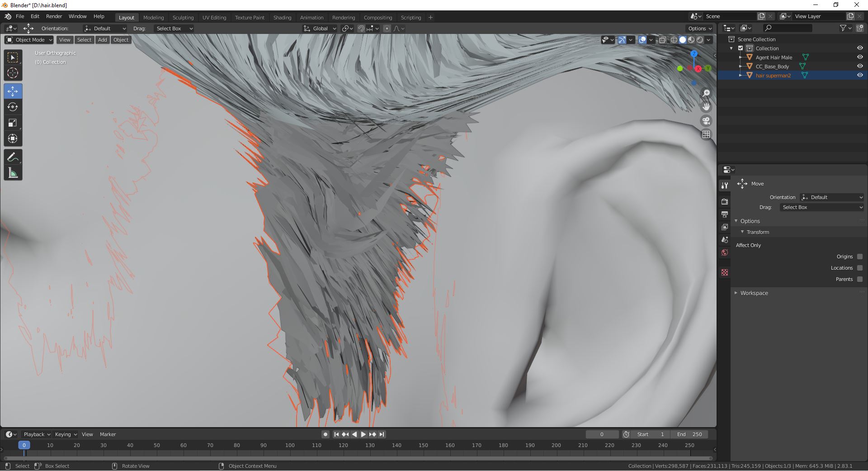Open the Options dropdown in the viewport header
Viewport: 868px width, 471px height.
[699, 29]
